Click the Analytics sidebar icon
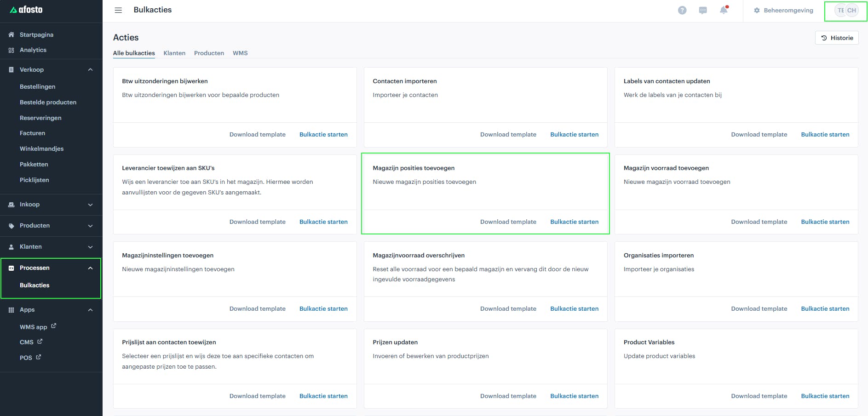This screenshot has width=868, height=416. click(x=11, y=50)
